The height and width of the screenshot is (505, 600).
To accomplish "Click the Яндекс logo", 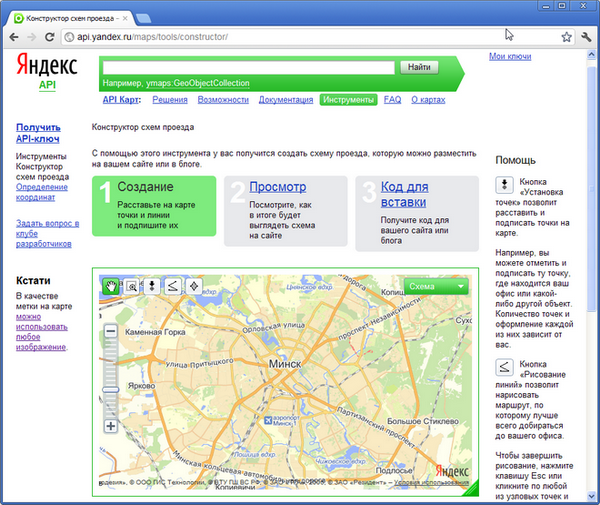I will click(47, 65).
